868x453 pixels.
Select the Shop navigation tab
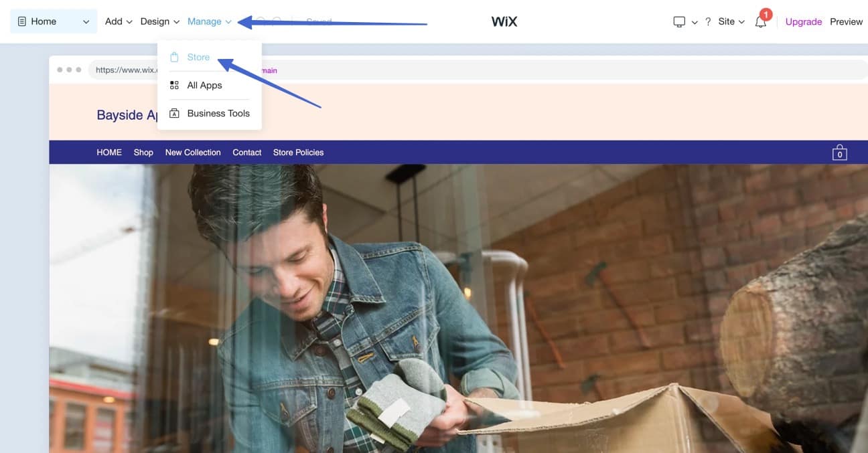[x=143, y=152]
